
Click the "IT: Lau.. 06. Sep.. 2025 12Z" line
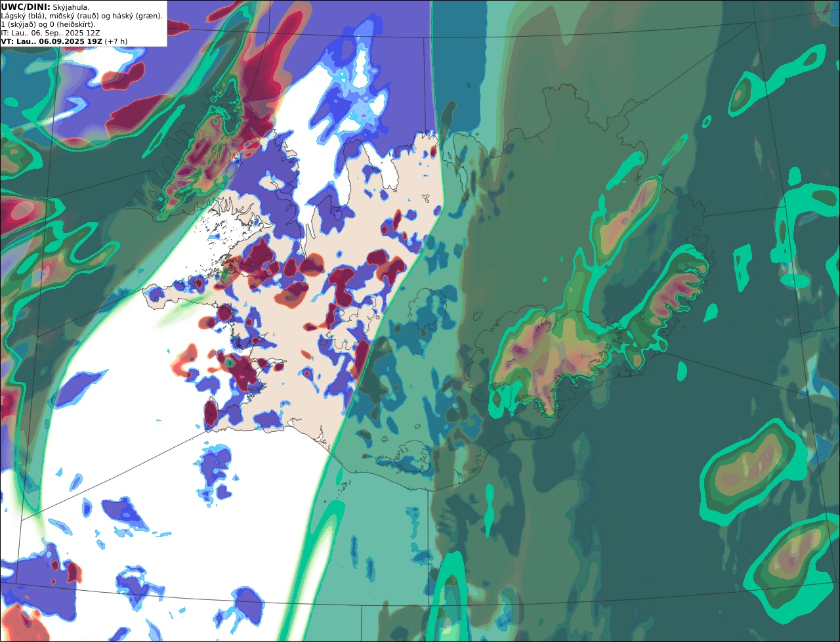pos(51,33)
